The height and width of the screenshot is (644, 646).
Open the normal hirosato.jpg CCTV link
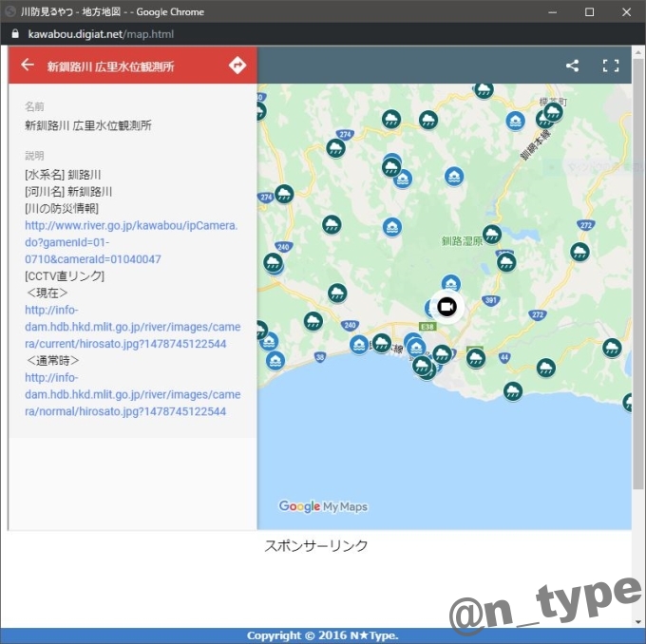pos(132,394)
